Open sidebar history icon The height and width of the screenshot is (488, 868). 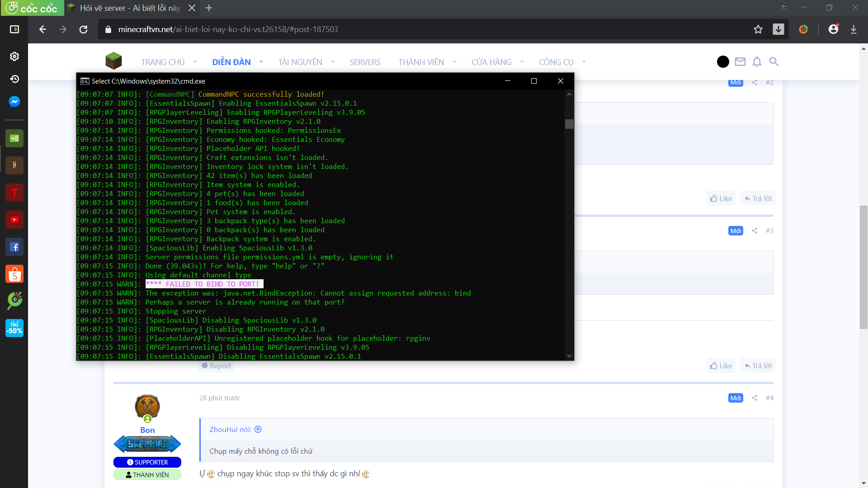point(14,79)
